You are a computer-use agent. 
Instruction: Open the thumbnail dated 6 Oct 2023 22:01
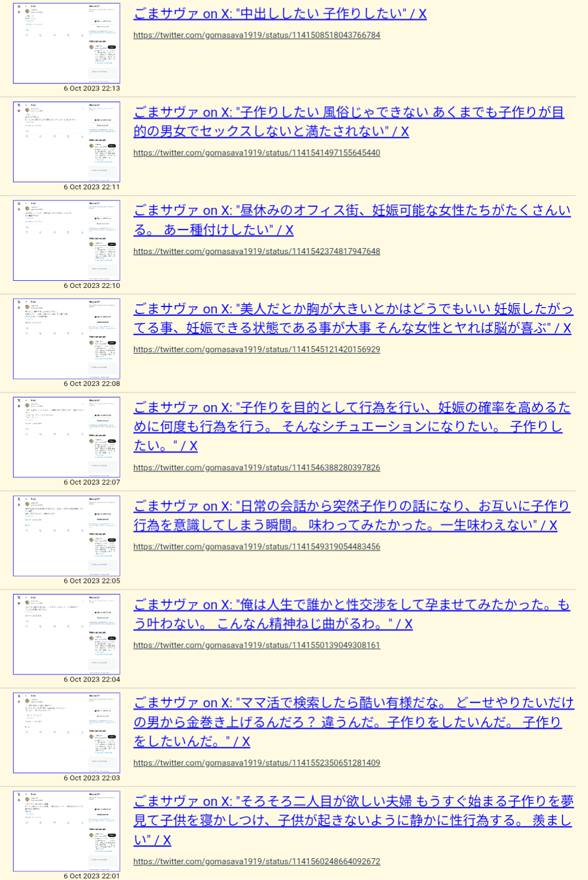click(x=66, y=831)
